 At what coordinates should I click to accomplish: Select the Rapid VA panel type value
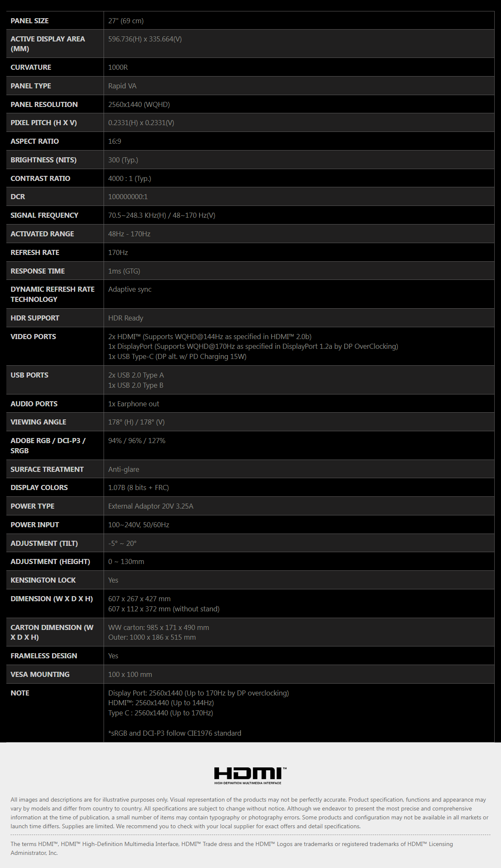click(x=122, y=86)
